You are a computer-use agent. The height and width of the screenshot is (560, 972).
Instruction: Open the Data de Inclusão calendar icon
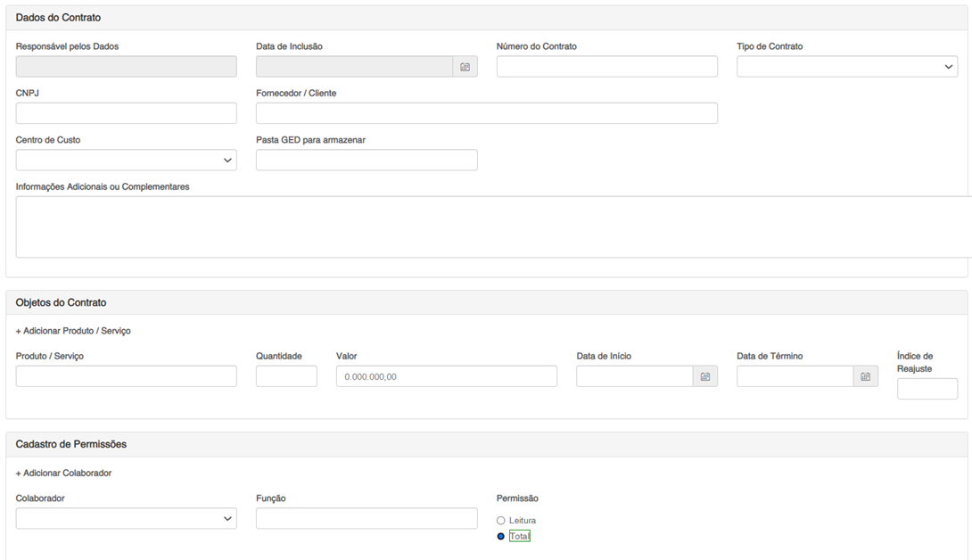[465, 67]
